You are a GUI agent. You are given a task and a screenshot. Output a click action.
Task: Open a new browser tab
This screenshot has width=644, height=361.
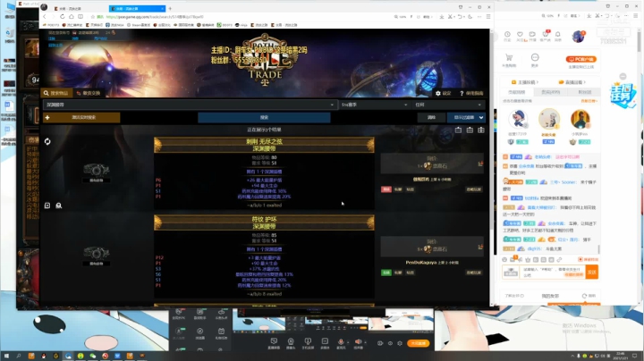[x=170, y=9]
